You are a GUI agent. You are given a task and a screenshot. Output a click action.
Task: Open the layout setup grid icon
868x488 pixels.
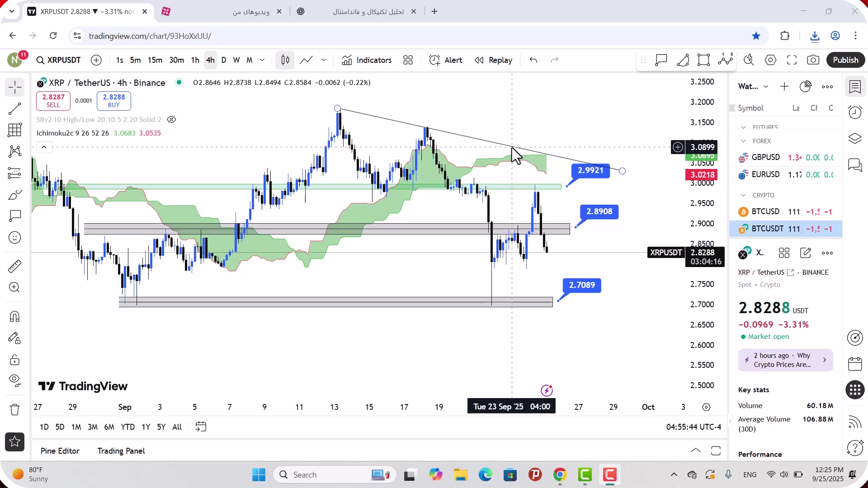[408, 60]
